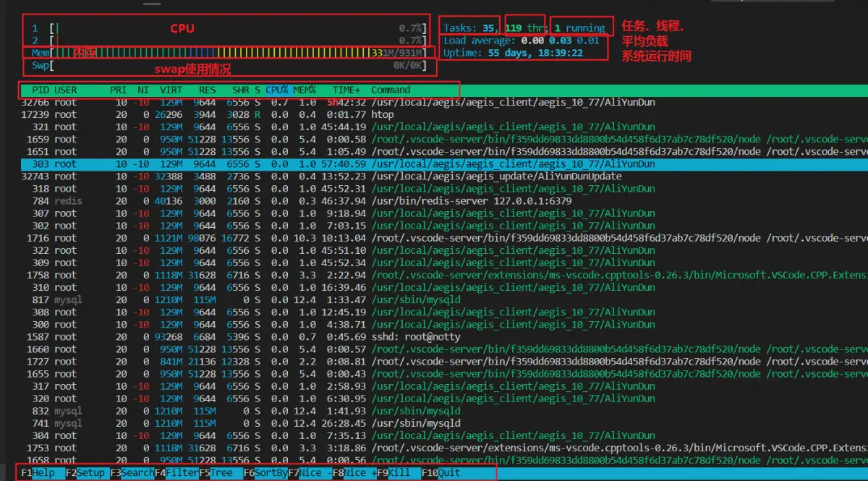Sort by the VIRT column header
Viewport: 868px width, 481px height.
point(171,90)
